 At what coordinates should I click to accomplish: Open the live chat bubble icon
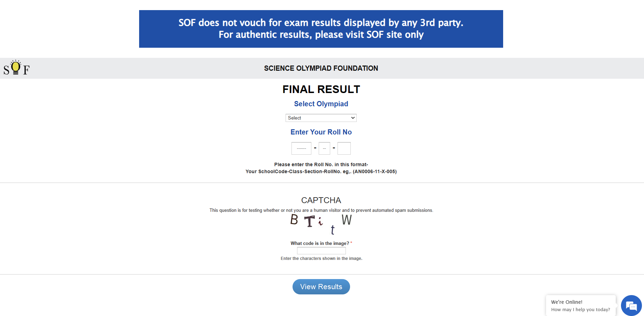(x=631, y=306)
